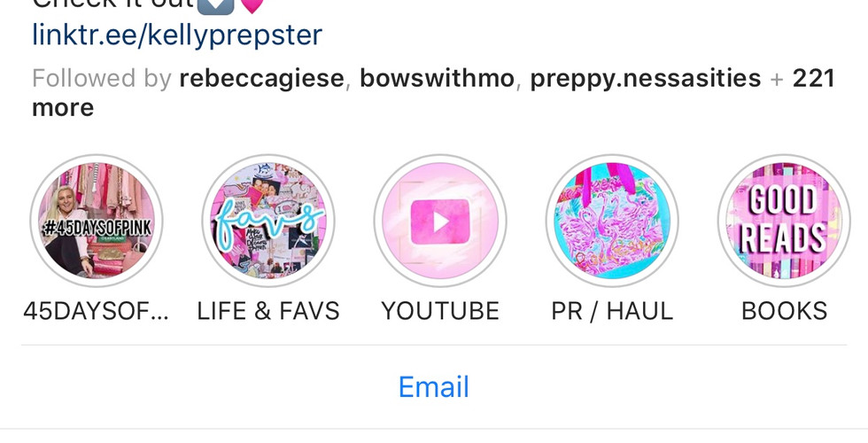Tap the Email contact button

click(x=434, y=386)
